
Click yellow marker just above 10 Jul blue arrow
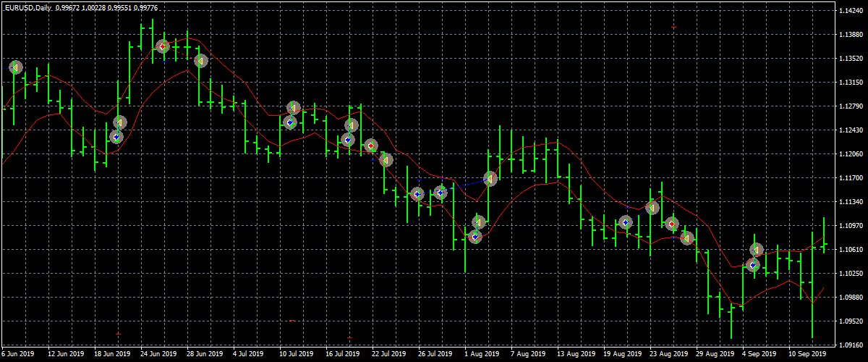(293, 108)
